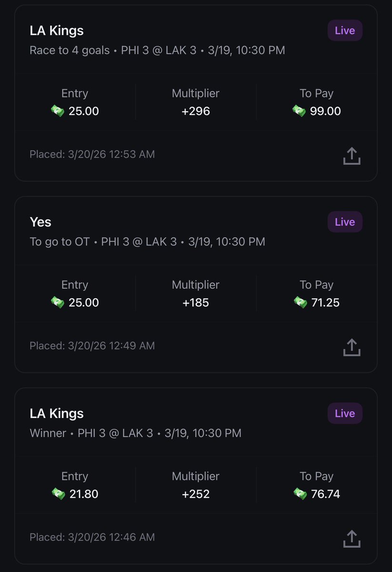Tap cash icon beside 21.80 entry

[x=58, y=494]
